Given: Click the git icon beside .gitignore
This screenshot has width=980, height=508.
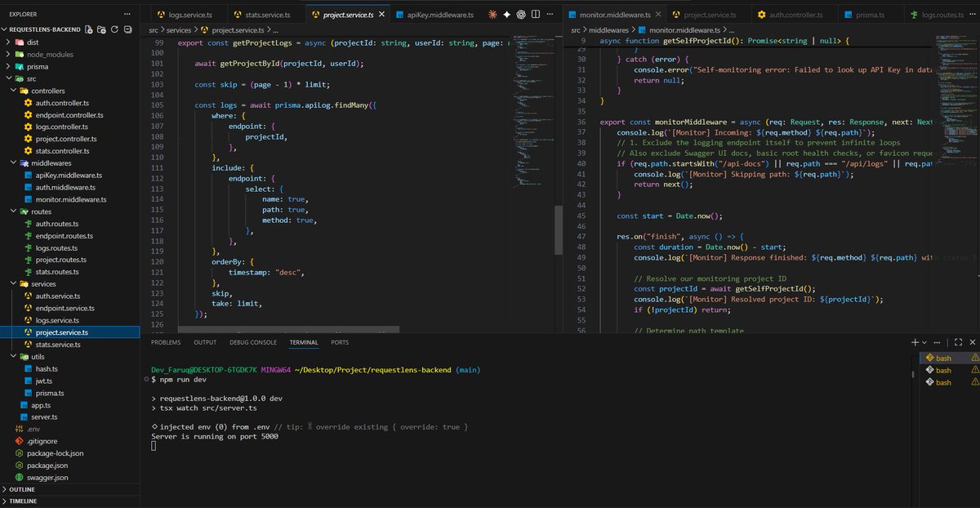Looking at the screenshot, I should click(20, 441).
